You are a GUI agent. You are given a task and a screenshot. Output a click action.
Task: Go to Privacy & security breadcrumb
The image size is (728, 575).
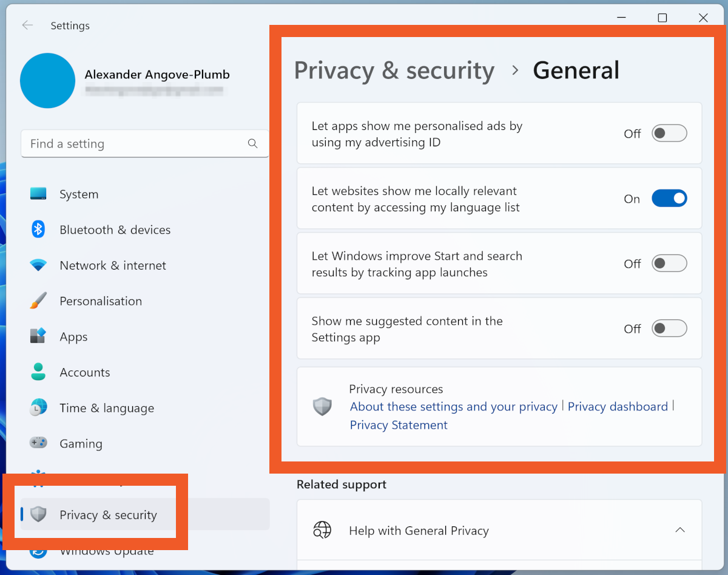[394, 70]
